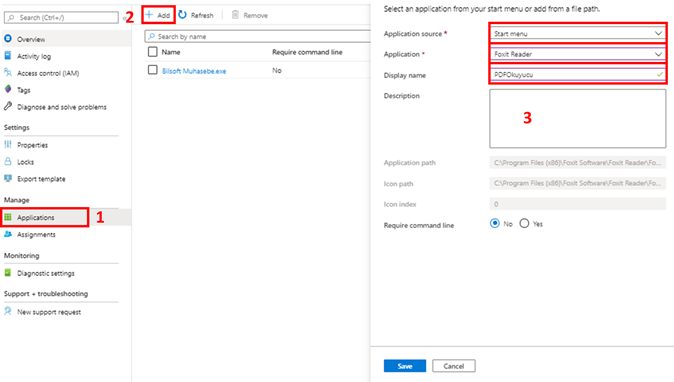Click the Assignments people icon

click(x=8, y=234)
